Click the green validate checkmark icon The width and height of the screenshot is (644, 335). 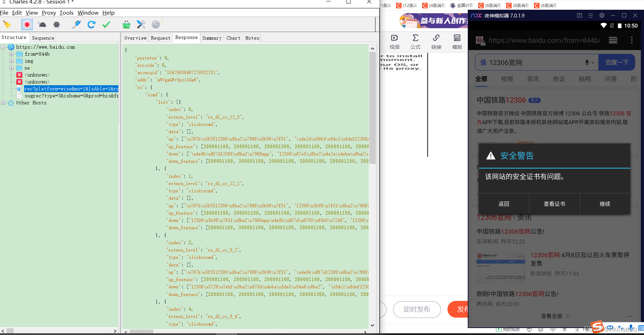pyautogui.click(x=106, y=24)
